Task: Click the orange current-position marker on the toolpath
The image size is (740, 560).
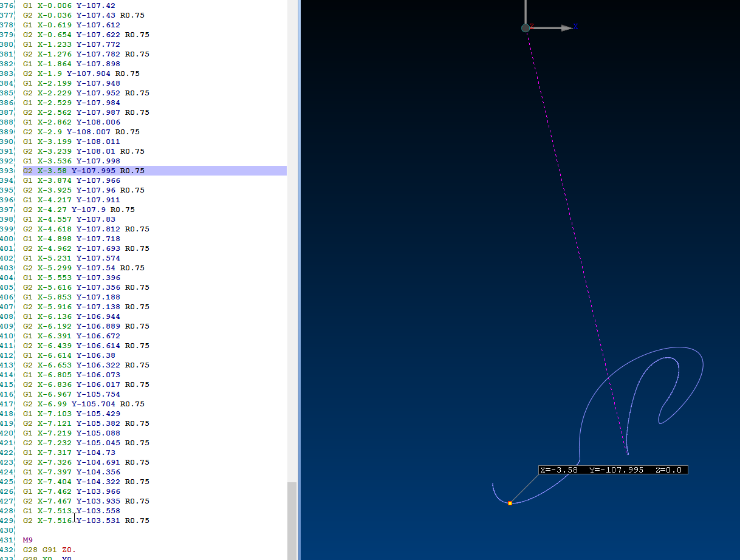Action: click(x=510, y=502)
